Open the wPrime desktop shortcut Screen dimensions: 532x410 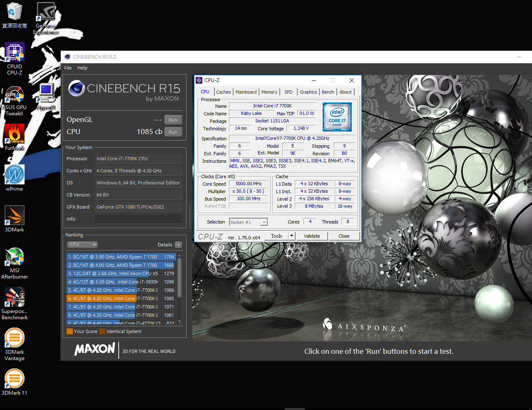(15, 178)
